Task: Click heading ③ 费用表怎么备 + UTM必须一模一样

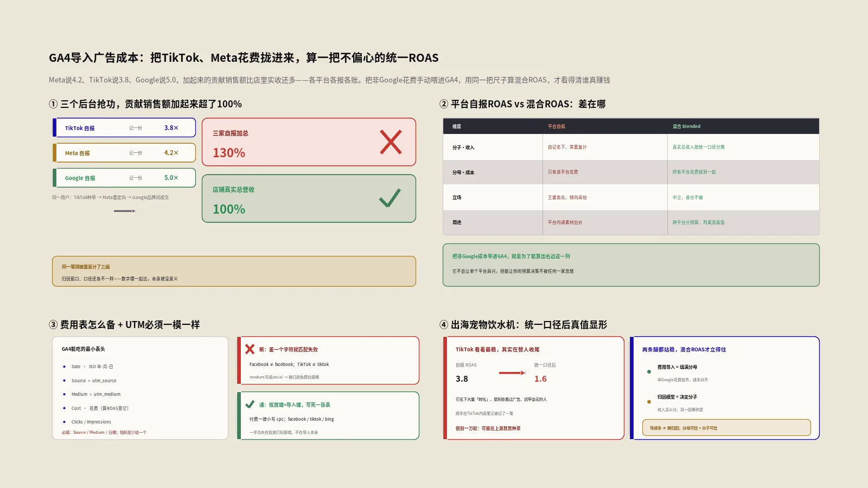Action: pyautogui.click(x=124, y=325)
